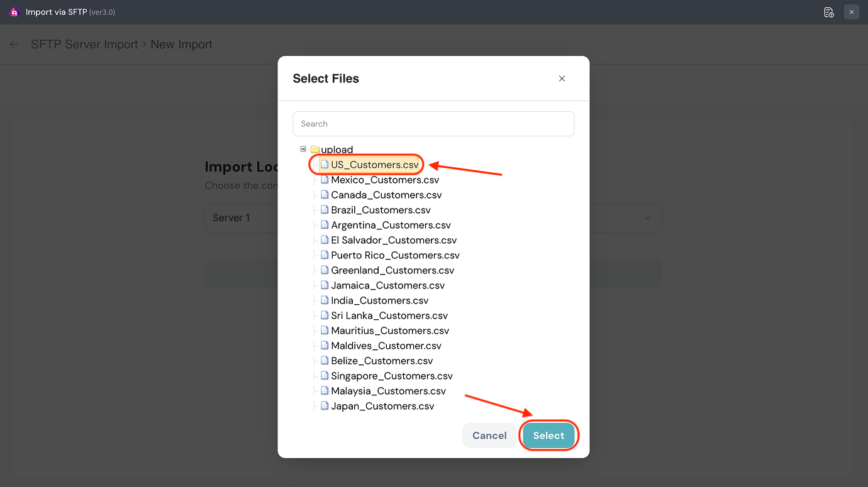Image resolution: width=868 pixels, height=487 pixels.
Task: Click in the file Search field
Action: (433, 124)
